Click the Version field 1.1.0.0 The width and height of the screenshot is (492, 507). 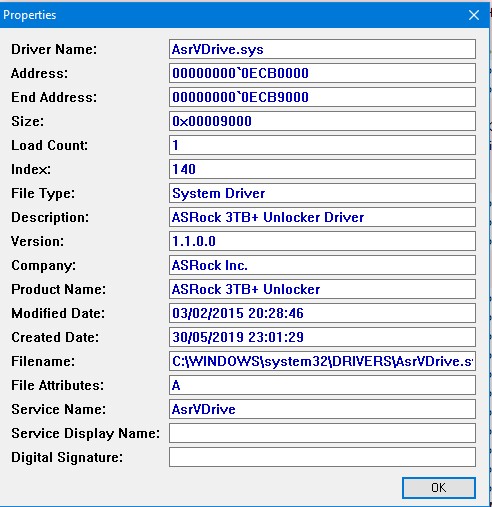pyautogui.click(x=322, y=241)
